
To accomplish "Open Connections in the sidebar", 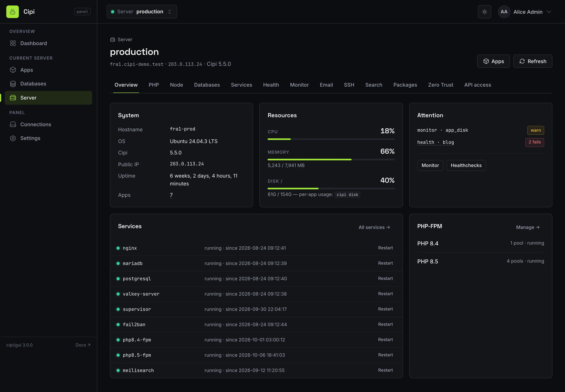I will [48, 124].
